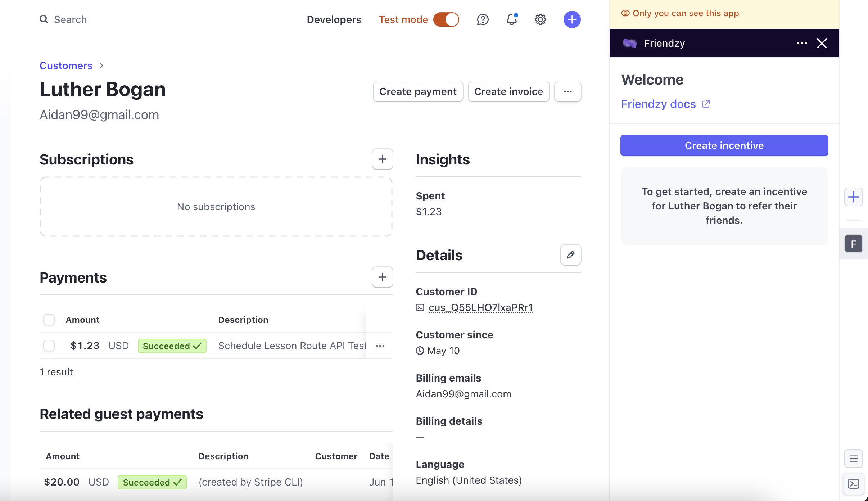Open the help question mark icon
The image size is (868, 501).
pos(483,19)
